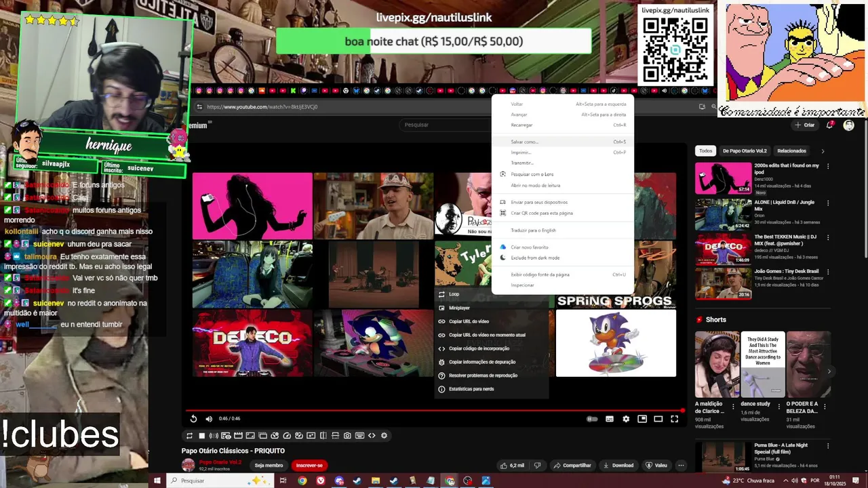Image resolution: width=868 pixels, height=488 pixels.
Task: Expand more filter chips with the arrow
Action: [x=823, y=151]
